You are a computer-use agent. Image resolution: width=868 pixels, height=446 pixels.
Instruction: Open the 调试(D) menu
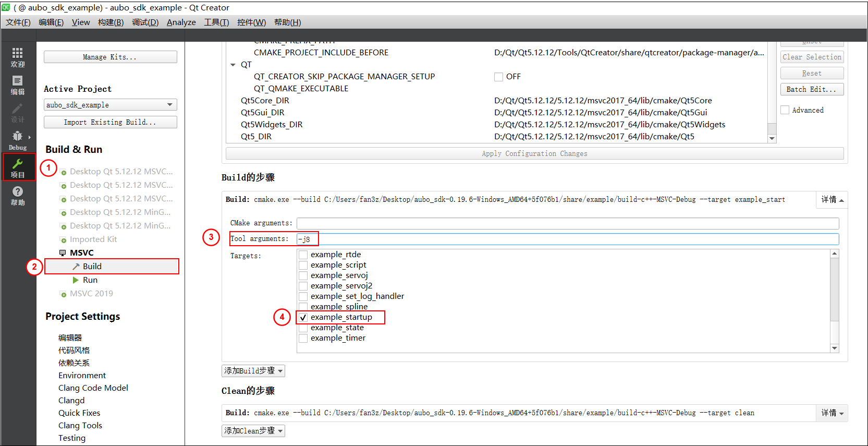145,22
